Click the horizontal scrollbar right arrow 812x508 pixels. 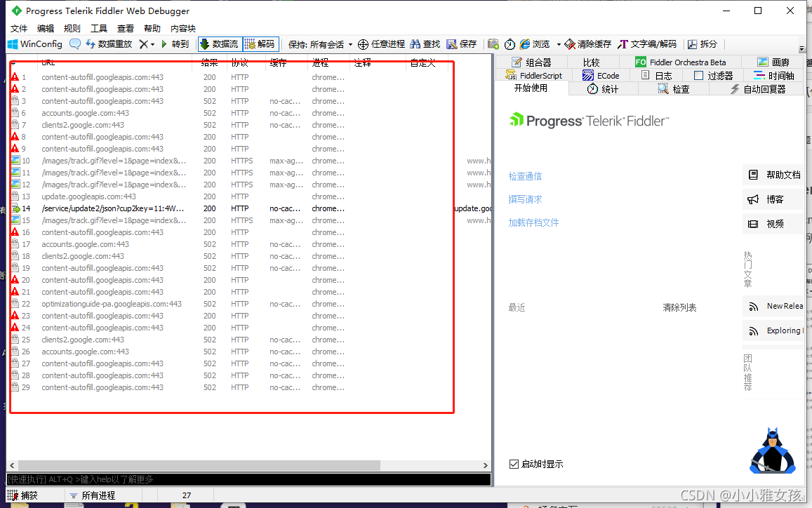(485, 465)
